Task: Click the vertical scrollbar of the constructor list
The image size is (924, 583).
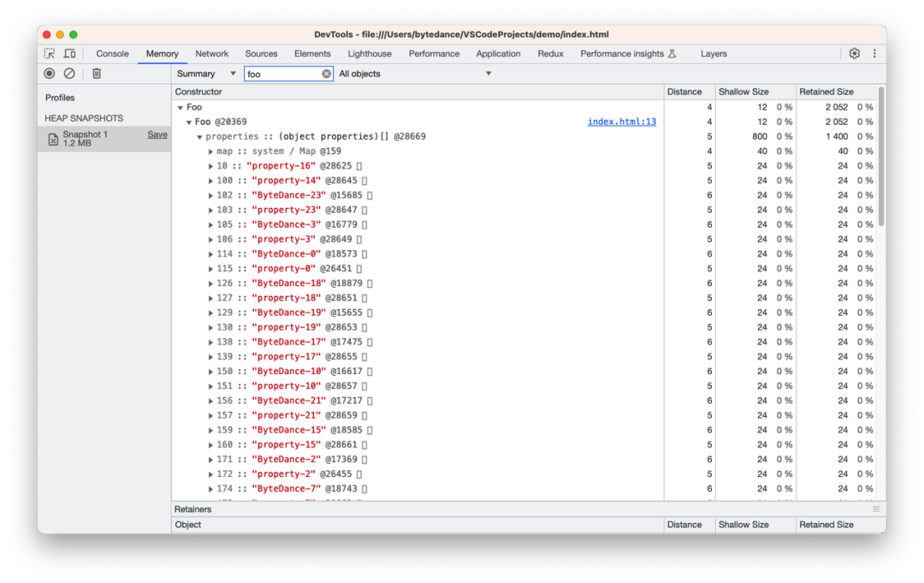Action: coord(881,156)
